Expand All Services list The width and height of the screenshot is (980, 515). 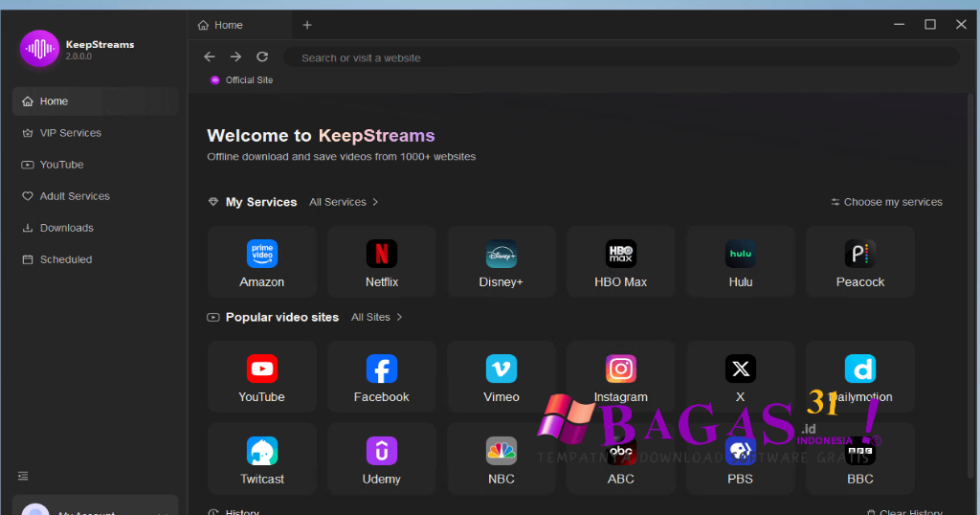click(344, 202)
